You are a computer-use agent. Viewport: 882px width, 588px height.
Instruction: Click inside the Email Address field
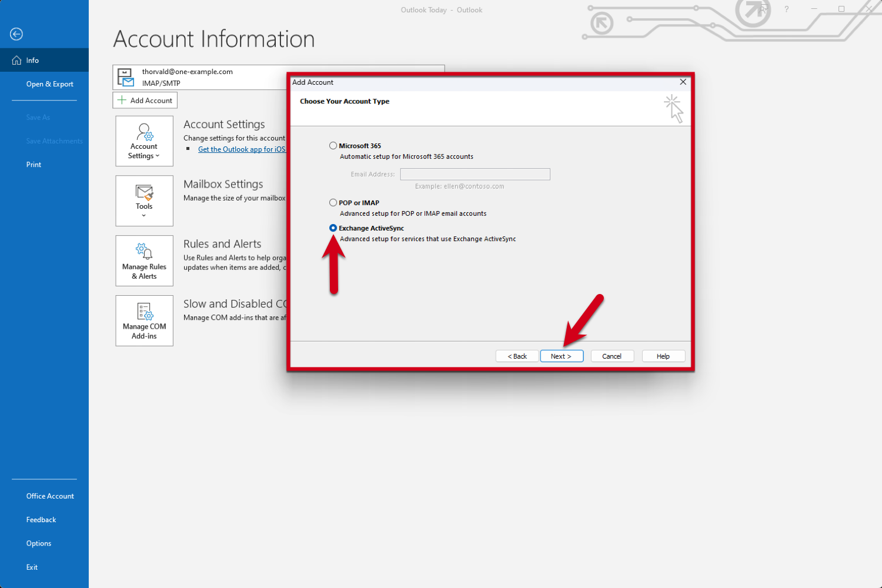(x=475, y=174)
